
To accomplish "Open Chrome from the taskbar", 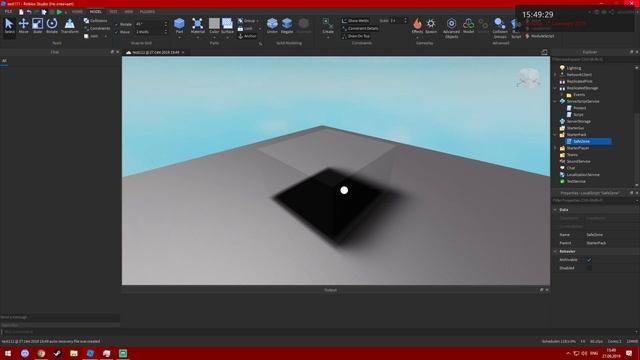I will (41, 353).
